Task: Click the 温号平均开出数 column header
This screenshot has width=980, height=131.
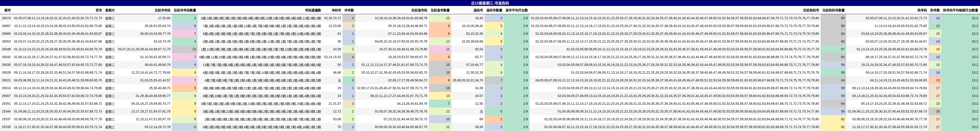Action: pyautogui.click(x=517, y=11)
